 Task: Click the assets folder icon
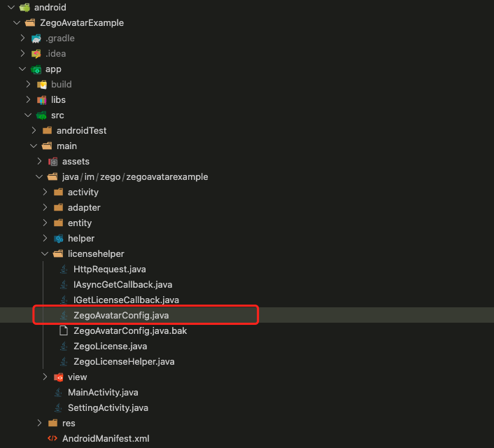(x=52, y=162)
